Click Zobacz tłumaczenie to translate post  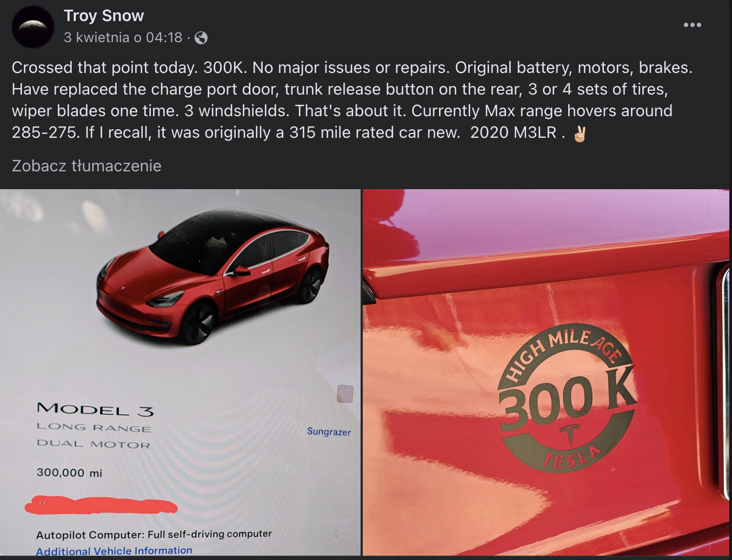[86, 165]
